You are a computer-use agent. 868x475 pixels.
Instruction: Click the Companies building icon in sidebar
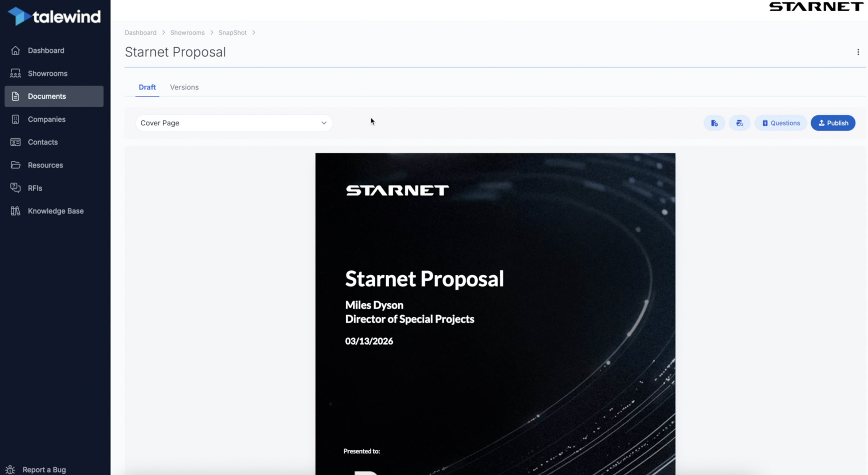click(15, 119)
